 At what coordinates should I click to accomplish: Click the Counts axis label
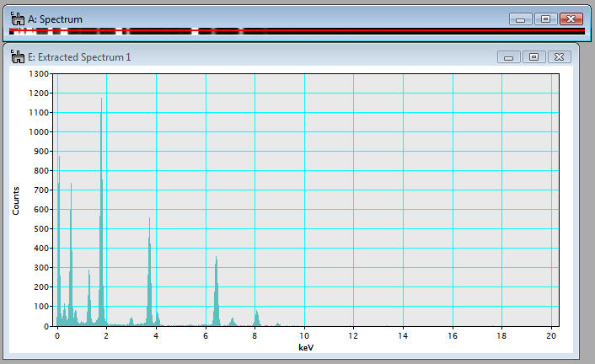pos(15,201)
